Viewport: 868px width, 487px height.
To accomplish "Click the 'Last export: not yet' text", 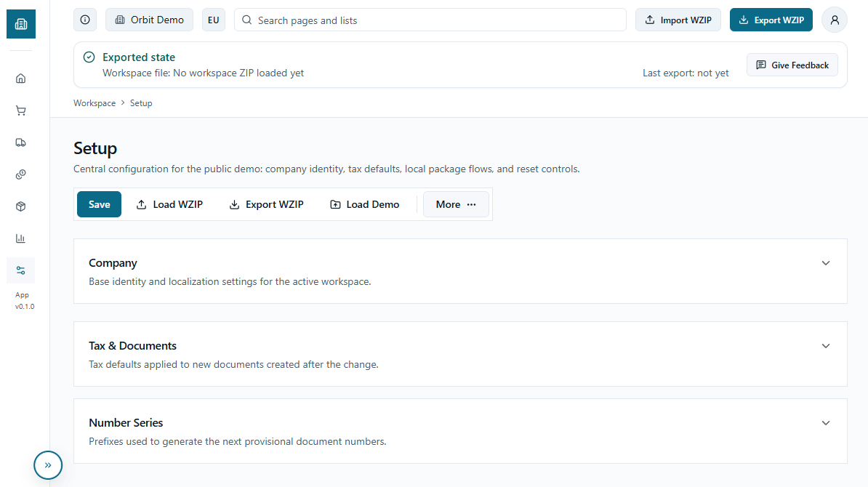I will pyautogui.click(x=686, y=73).
